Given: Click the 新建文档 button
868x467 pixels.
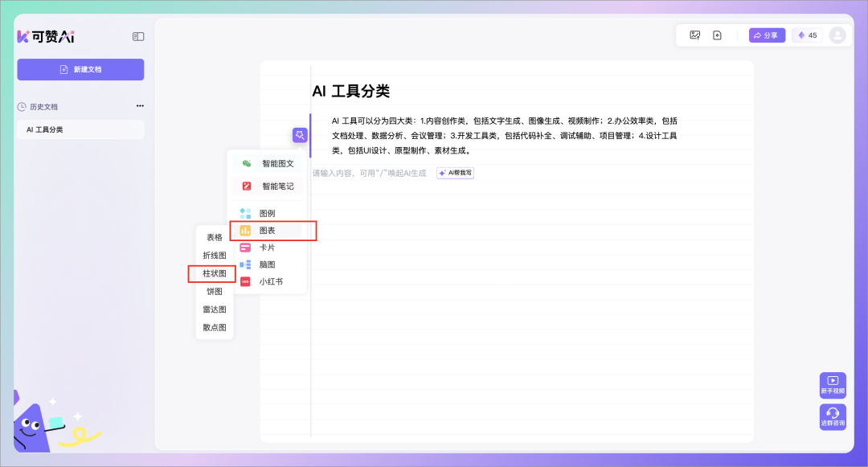Looking at the screenshot, I should click(81, 69).
